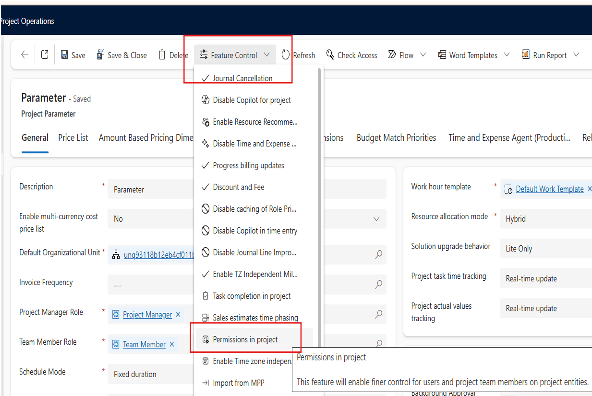Click the Delete trash icon
The height and width of the screenshot is (396, 592).
point(162,55)
